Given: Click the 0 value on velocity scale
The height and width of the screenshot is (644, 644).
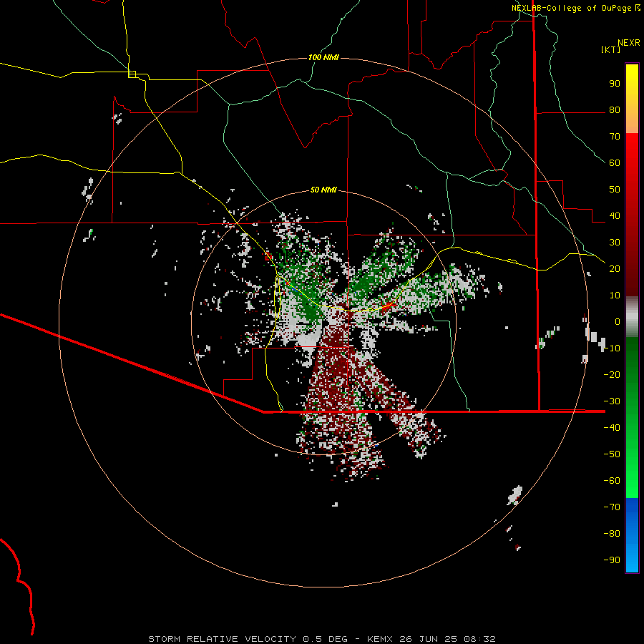Looking at the screenshot, I should (x=618, y=322).
